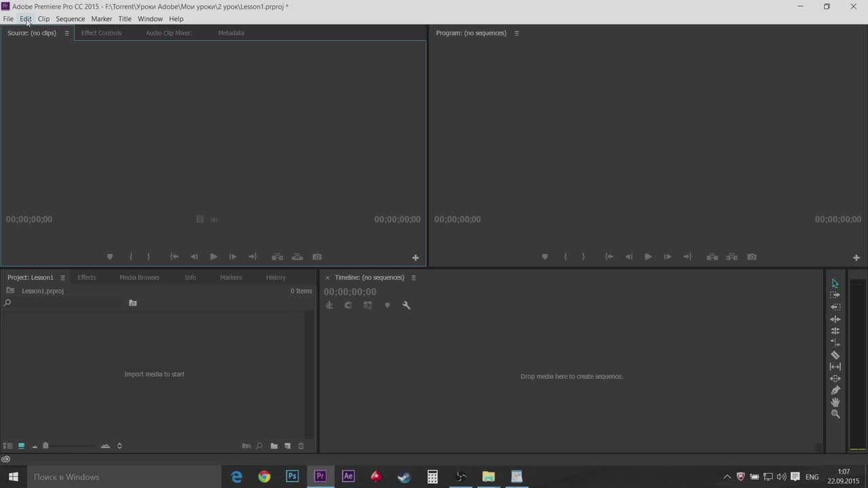Click Lift button in Program monitor
Image resolution: width=868 pixels, height=488 pixels.
(712, 257)
